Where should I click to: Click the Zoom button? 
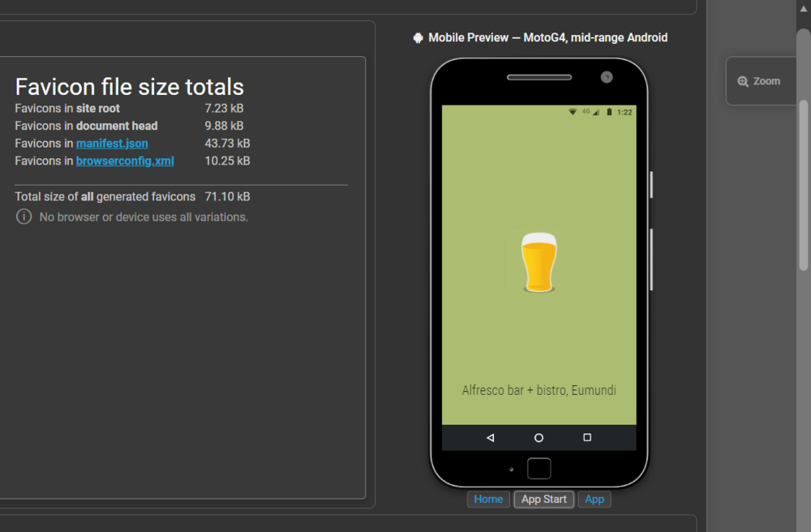759,81
